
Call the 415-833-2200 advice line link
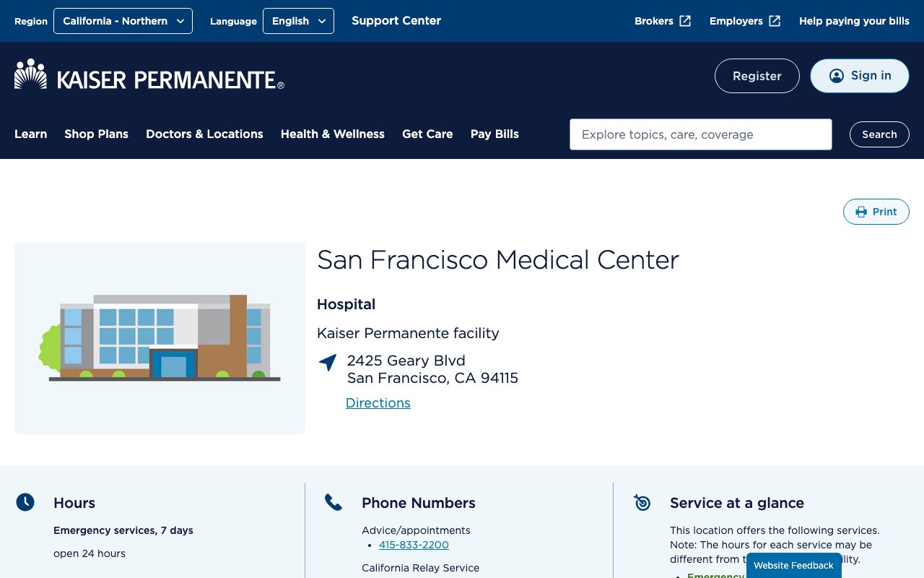(414, 545)
